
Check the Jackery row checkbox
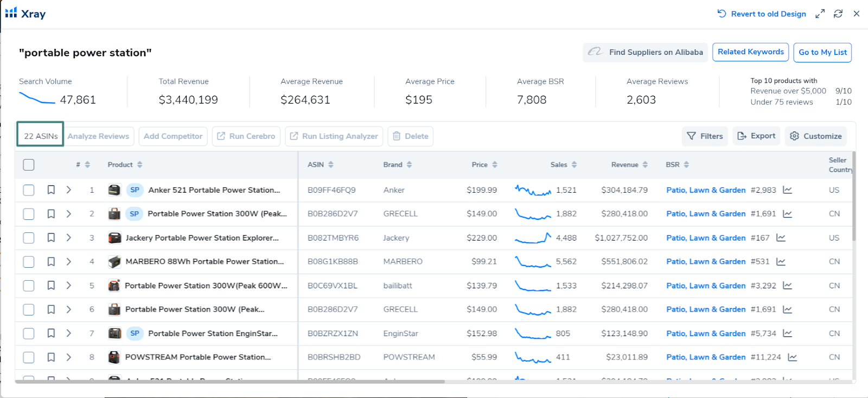tap(29, 238)
